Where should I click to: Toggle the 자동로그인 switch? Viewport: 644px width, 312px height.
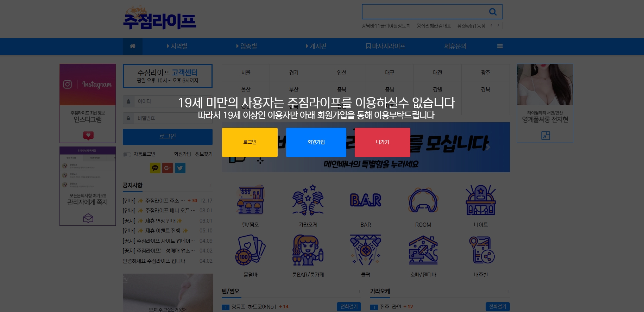[x=127, y=155]
